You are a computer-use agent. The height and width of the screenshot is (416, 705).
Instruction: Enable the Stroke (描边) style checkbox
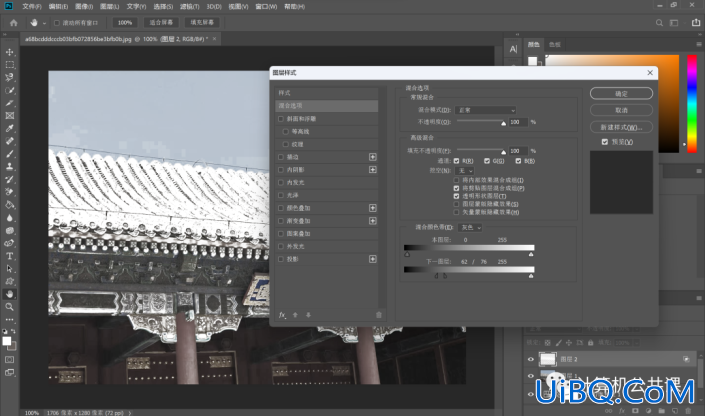click(281, 157)
